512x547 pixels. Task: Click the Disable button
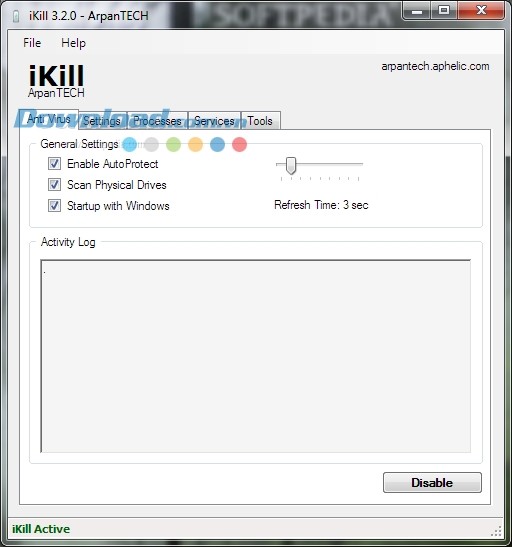[x=432, y=482]
